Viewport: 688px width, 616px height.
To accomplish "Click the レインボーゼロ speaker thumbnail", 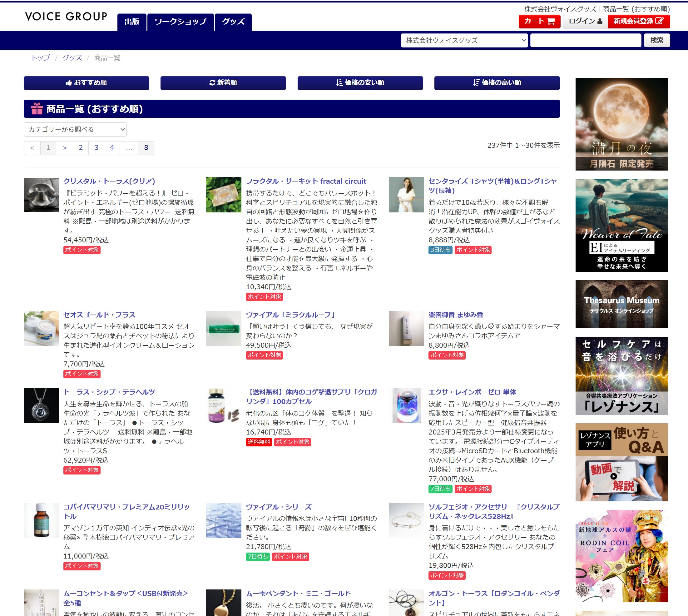I will coord(406,405).
